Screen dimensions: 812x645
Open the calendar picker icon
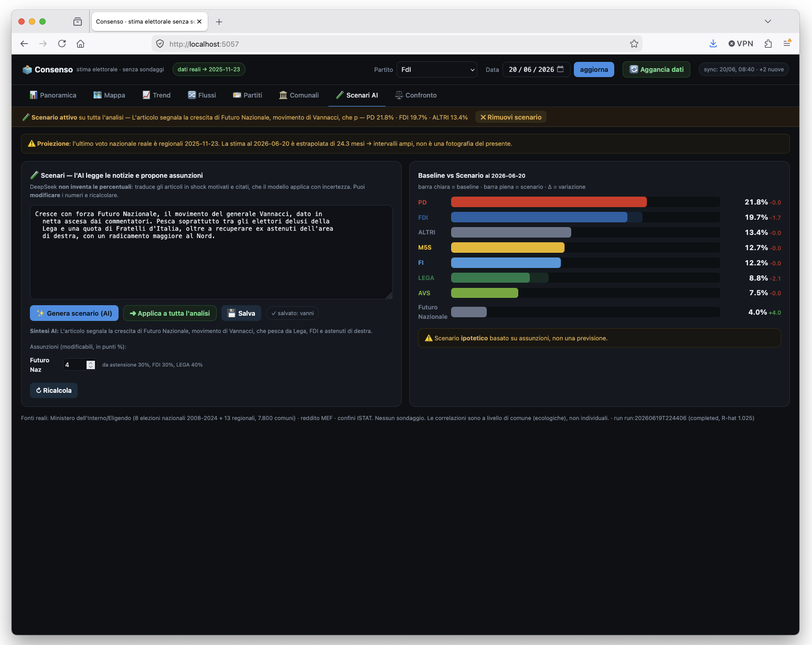click(x=560, y=69)
